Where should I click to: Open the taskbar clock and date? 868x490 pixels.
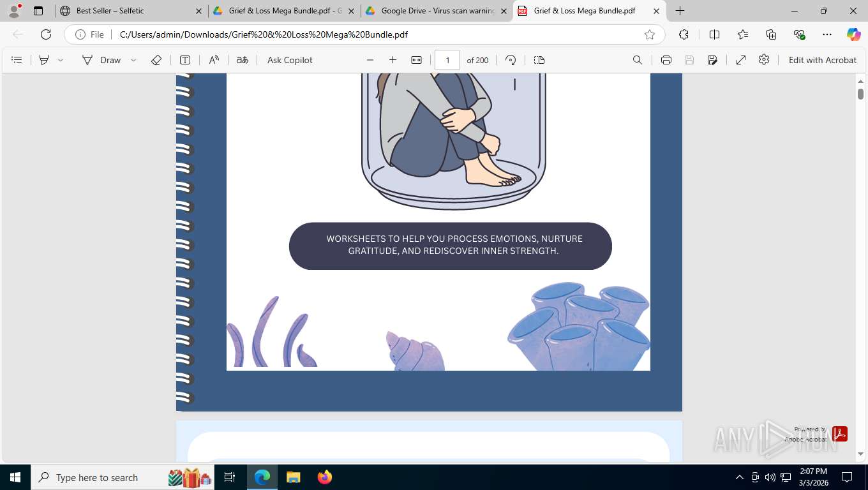tap(813, 477)
